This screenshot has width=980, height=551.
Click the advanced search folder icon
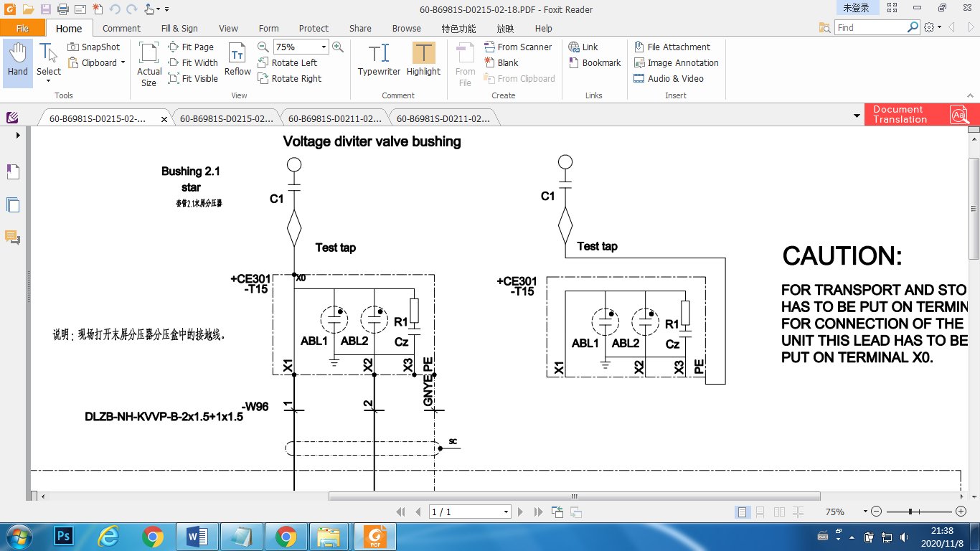825,27
